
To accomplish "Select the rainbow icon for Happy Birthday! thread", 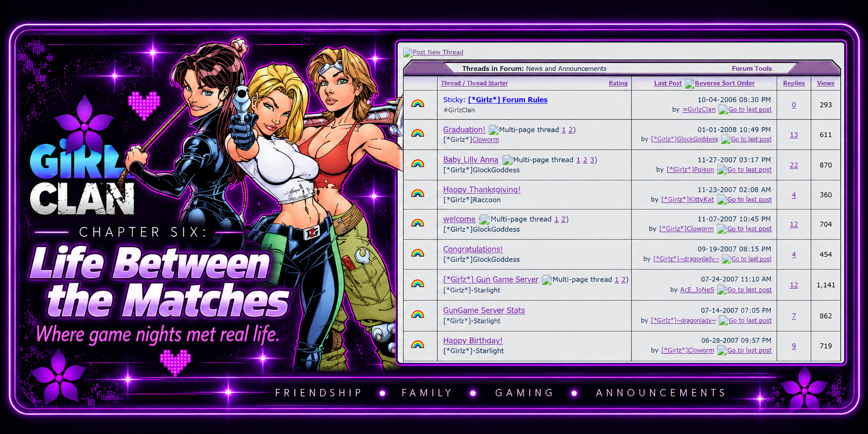I will [417, 344].
